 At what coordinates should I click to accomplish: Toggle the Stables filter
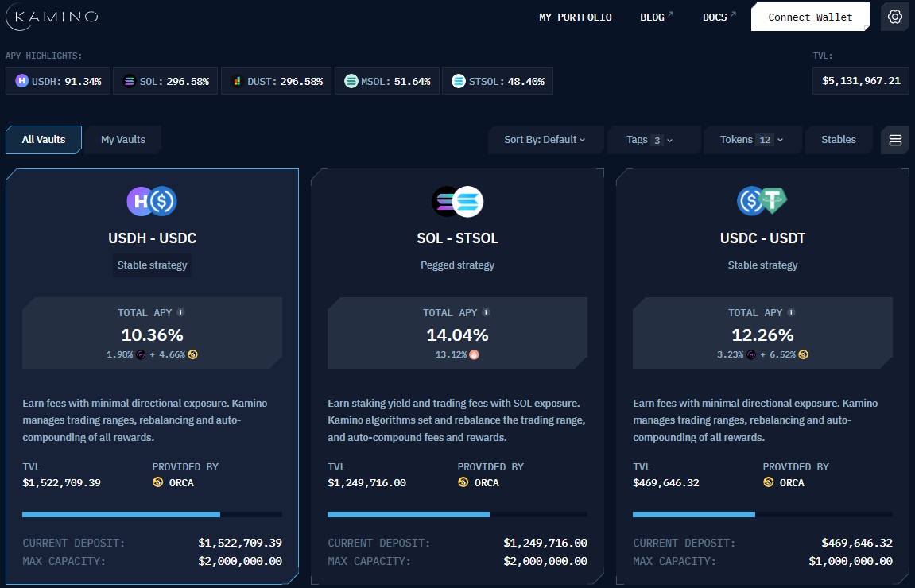coord(839,140)
